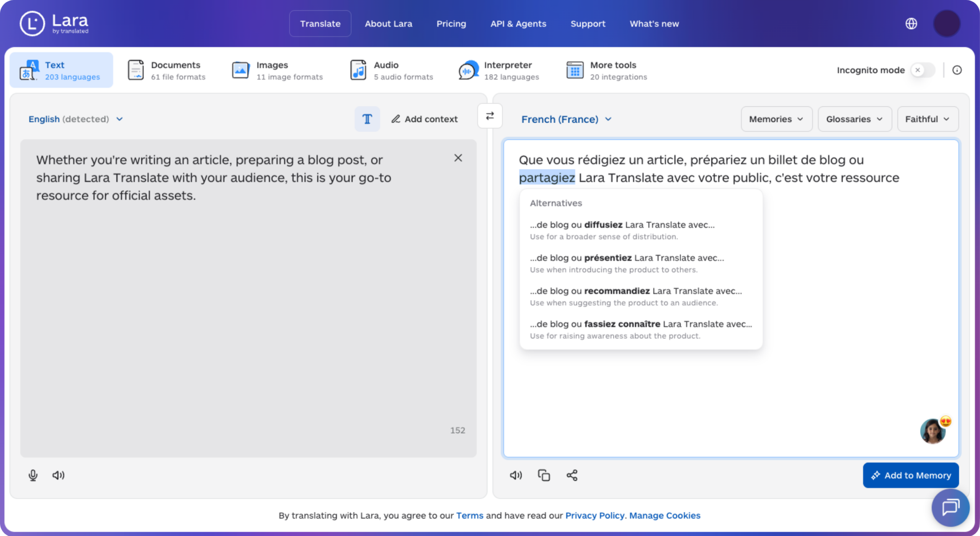Viewport: 980px width, 536px height.
Task: Open the Support nav link
Action: 588,24
